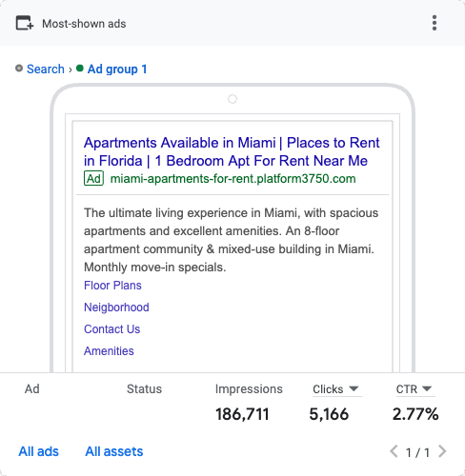Go to previous ad with left chevron

(x=394, y=451)
